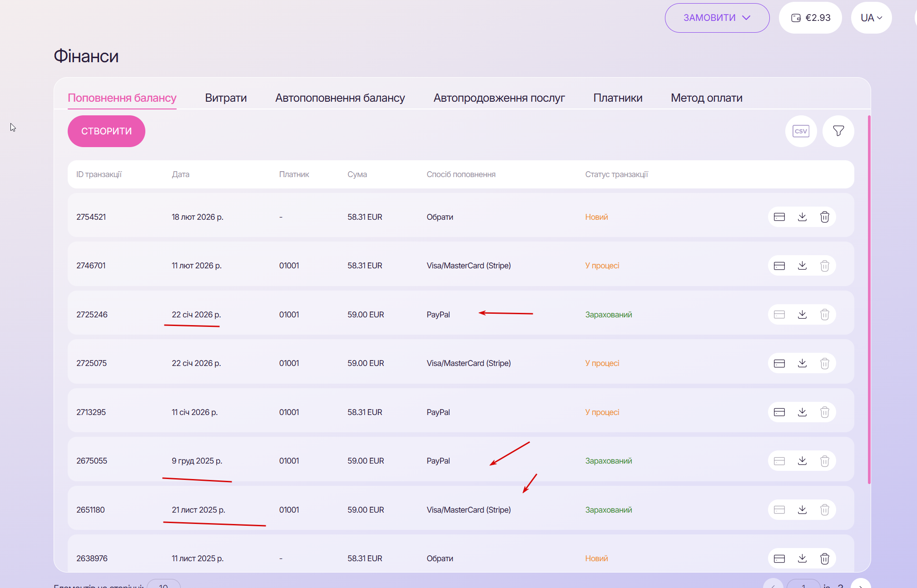Open items-per-page selector showing 10
The height and width of the screenshot is (588, 917).
(164, 585)
